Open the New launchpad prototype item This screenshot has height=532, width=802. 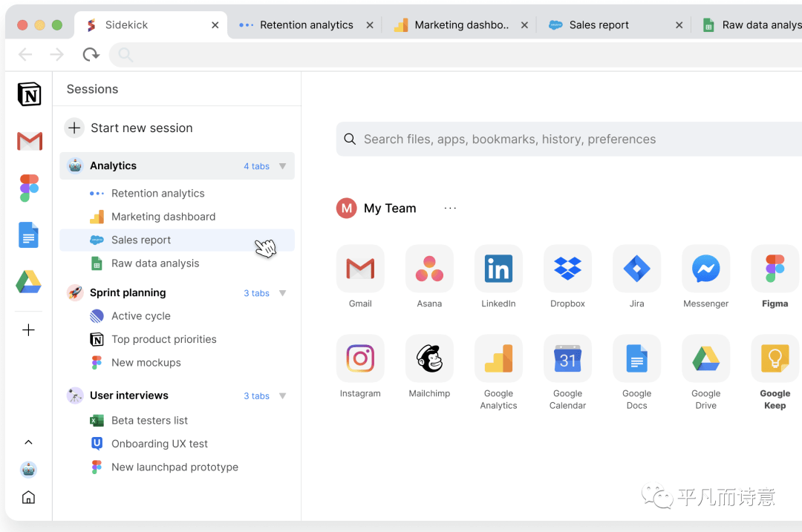point(177,467)
